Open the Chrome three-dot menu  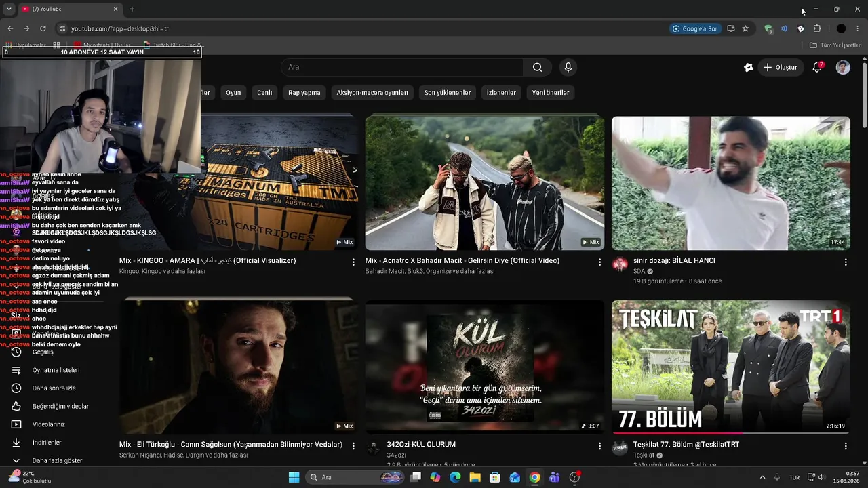point(858,28)
